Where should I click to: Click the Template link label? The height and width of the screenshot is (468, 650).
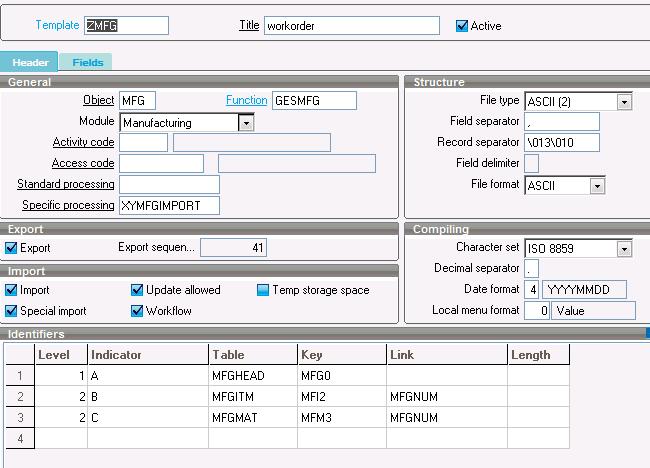(57, 25)
